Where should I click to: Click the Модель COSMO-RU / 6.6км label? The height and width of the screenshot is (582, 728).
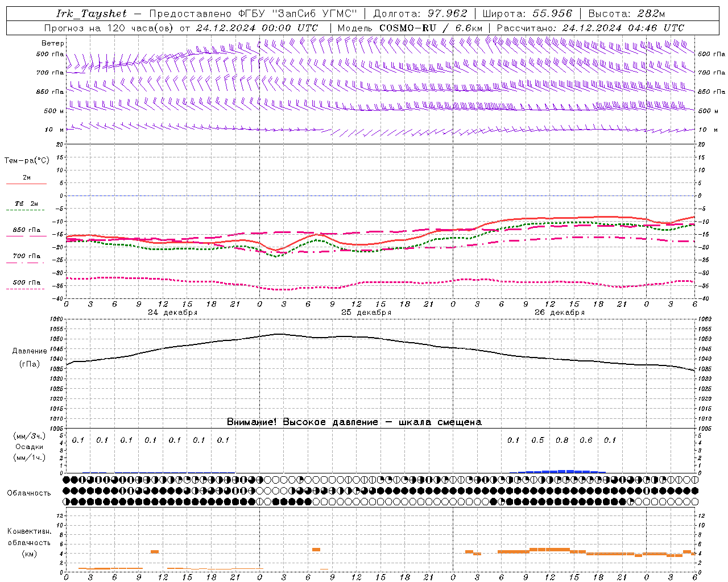click(x=410, y=28)
